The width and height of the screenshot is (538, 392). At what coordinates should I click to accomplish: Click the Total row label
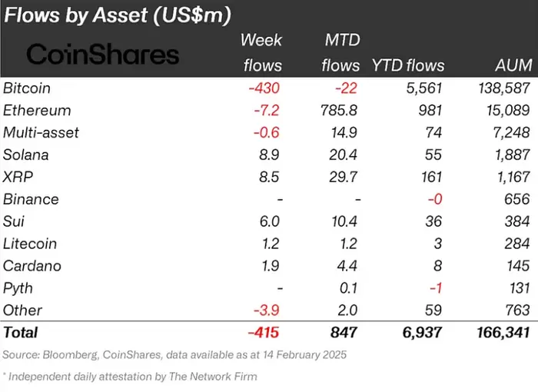pos(21,333)
